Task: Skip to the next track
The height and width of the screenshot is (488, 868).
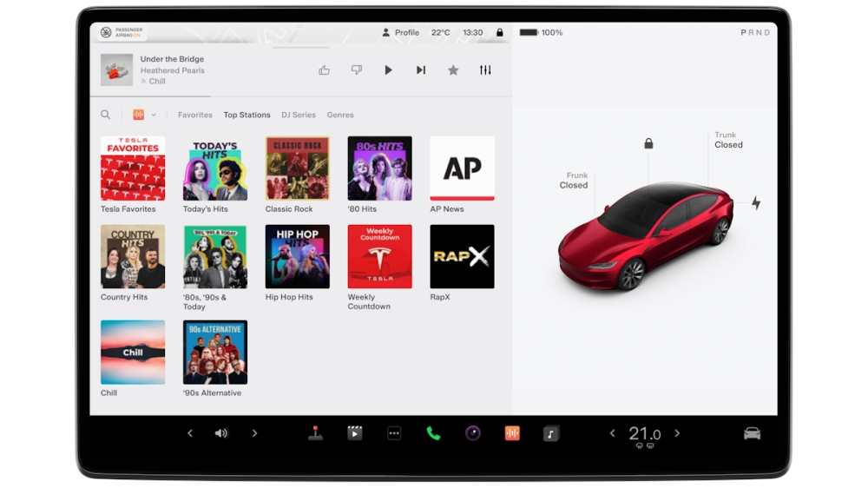Action: (x=421, y=70)
